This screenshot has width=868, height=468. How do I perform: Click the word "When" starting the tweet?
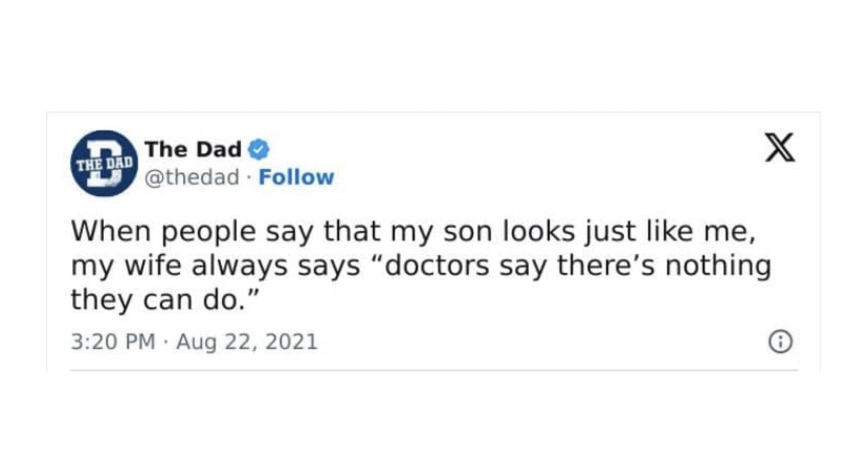(111, 231)
